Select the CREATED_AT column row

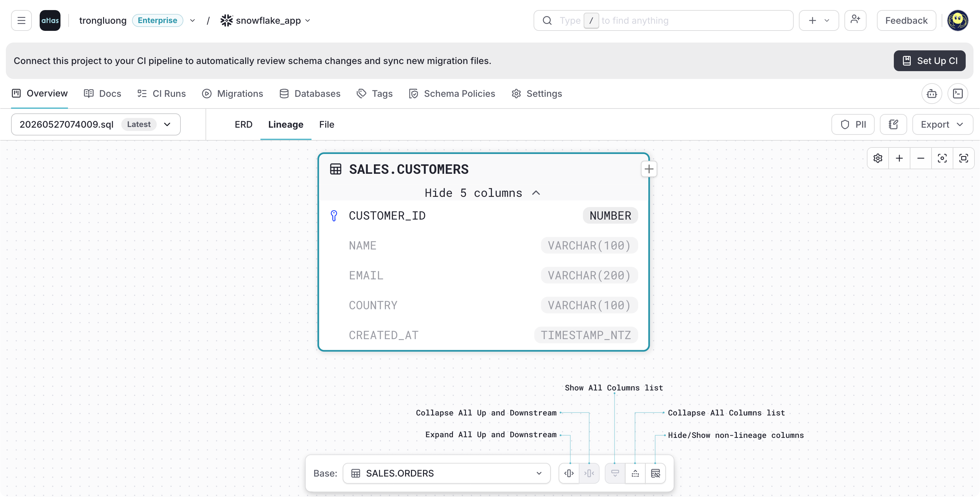483,335
